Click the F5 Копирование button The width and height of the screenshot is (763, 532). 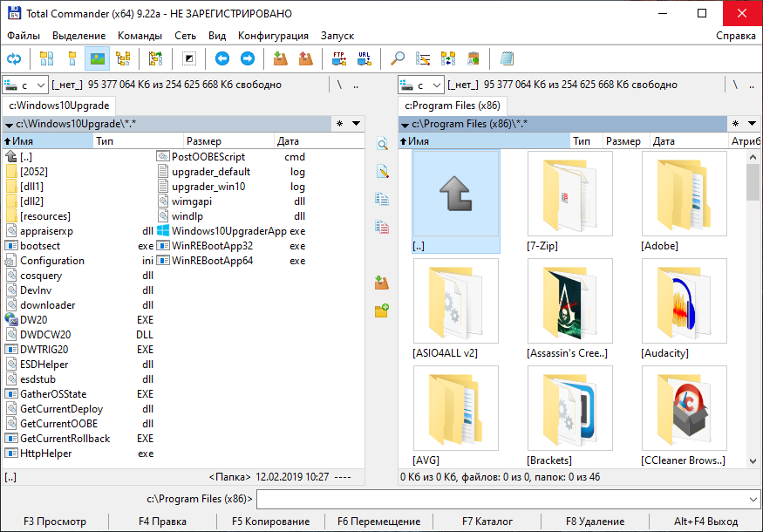click(x=271, y=522)
